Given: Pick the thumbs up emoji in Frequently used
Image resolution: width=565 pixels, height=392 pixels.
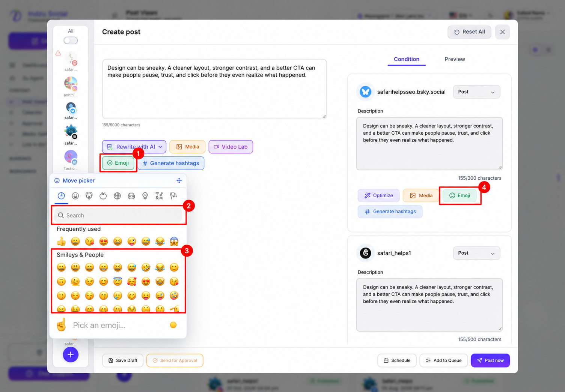Looking at the screenshot, I should point(61,242).
